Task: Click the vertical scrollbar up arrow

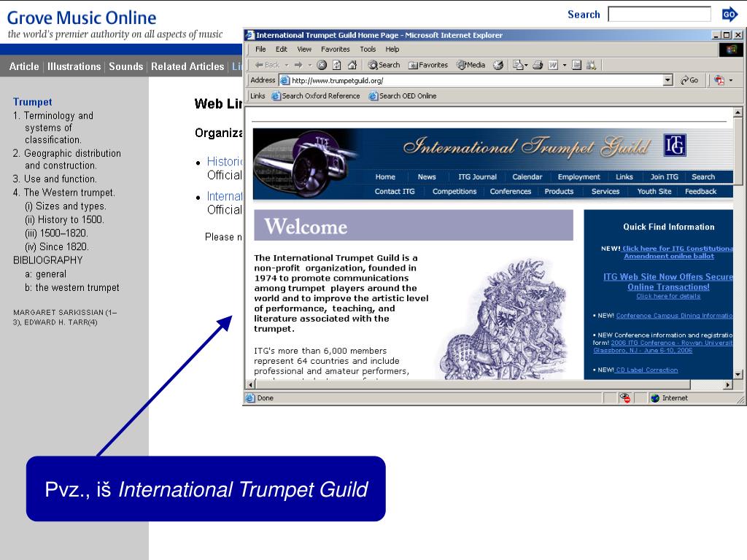Action: click(x=738, y=113)
